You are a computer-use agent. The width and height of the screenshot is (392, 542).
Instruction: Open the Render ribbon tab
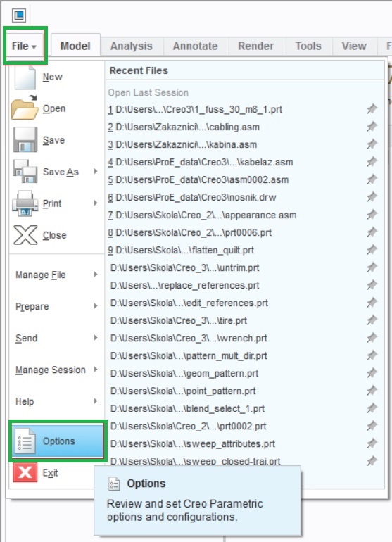tap(255, 46)
